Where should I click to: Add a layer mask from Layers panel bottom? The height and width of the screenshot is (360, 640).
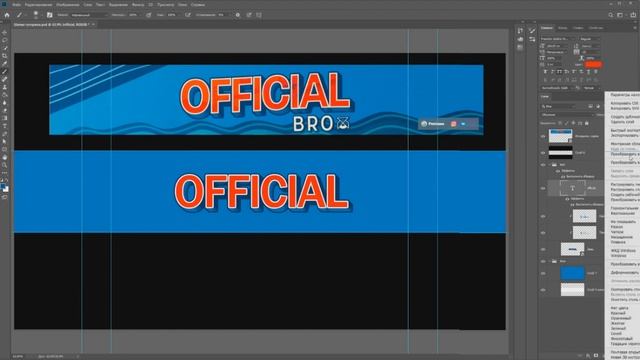(x=596, y=356)
